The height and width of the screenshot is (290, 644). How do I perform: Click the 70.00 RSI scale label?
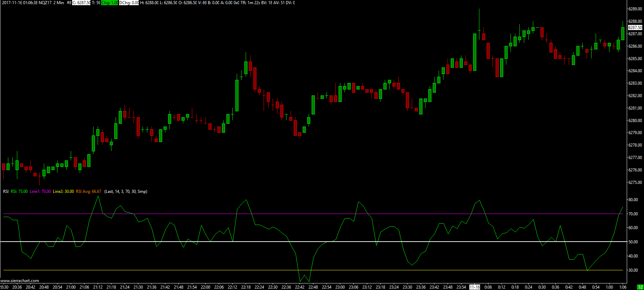point(633,214)
